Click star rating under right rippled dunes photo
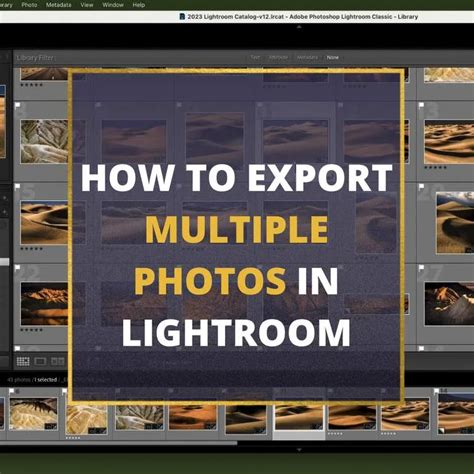474x474 pixels. 436,168
